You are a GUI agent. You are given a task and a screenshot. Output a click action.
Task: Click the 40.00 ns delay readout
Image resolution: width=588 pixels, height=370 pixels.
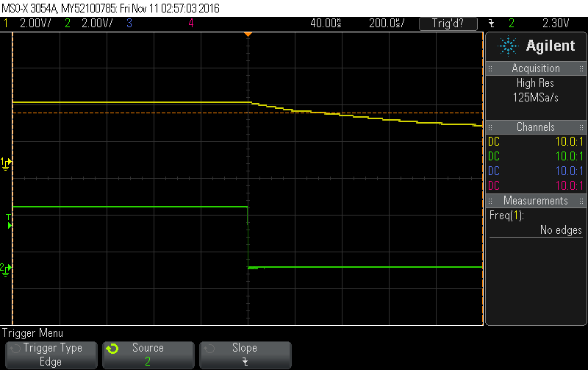(x=326, y=24)
